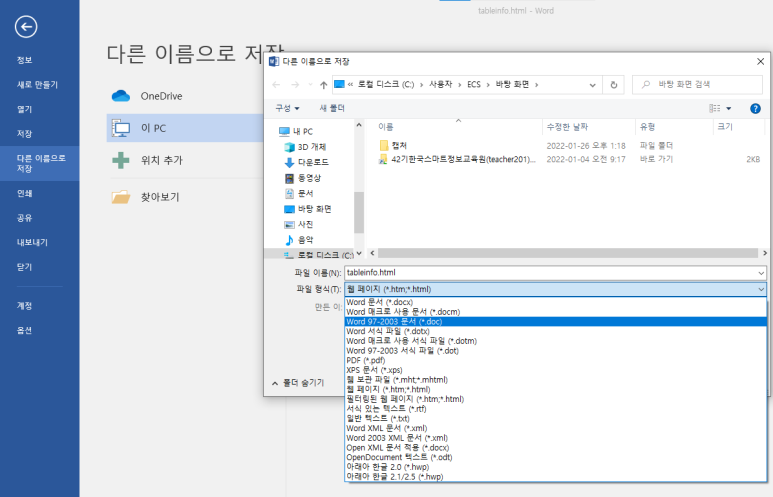Choose 웹 보관 파일 (*.mht;*.mhtml)
Viewport: 773px width, 497px height.
(556, 380)
